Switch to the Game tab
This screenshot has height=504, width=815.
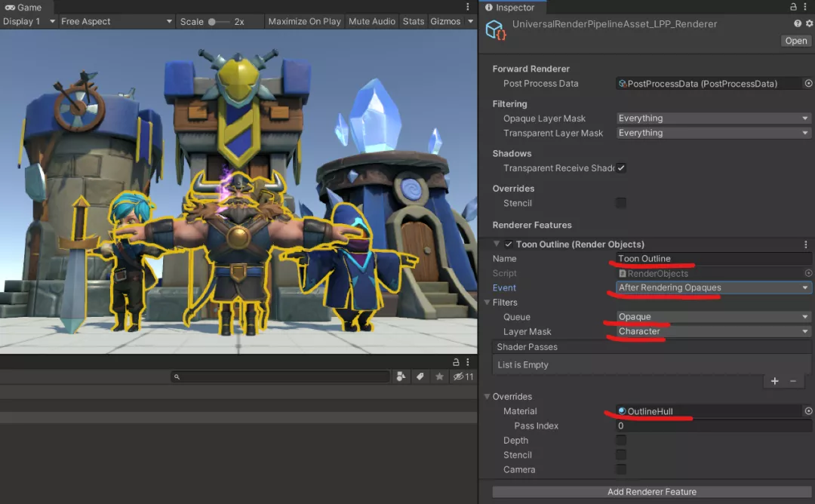pyautogui.click(x=23, y=7)
